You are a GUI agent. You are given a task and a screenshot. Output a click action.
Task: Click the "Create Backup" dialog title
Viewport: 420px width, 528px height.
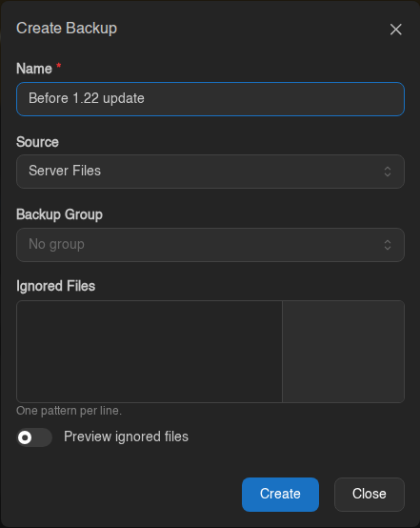(x=67, y=29)
